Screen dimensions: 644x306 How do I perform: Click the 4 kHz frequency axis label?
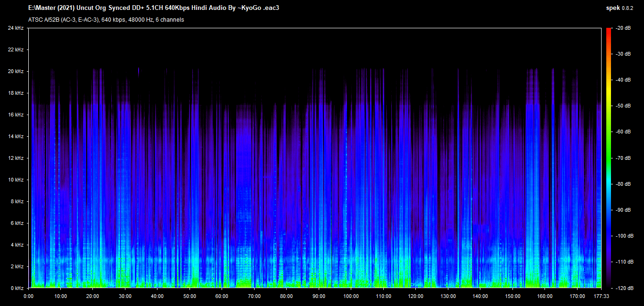click(x=17, y=245)
